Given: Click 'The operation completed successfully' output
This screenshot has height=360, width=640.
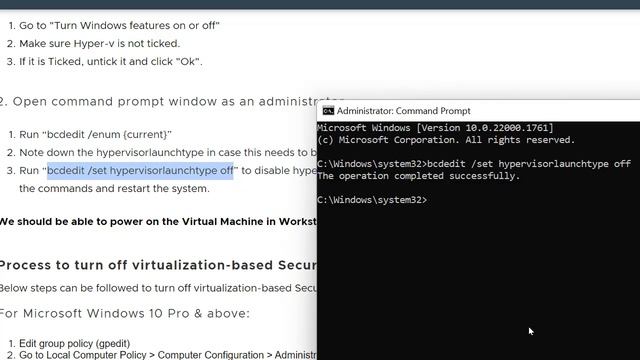Looking at the screenshot, I should (x=419, y=176).
